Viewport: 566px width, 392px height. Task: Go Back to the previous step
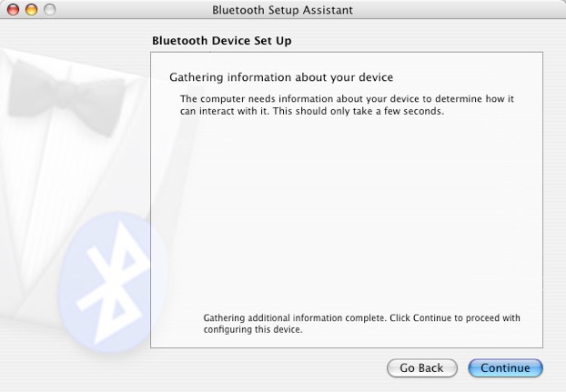422,367
